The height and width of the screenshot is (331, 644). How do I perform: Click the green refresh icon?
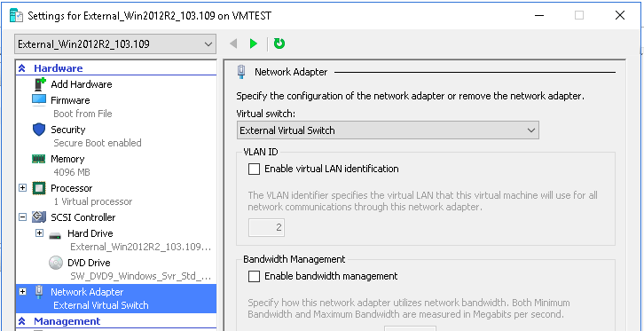pyautogui.click(x=279, y=43)
